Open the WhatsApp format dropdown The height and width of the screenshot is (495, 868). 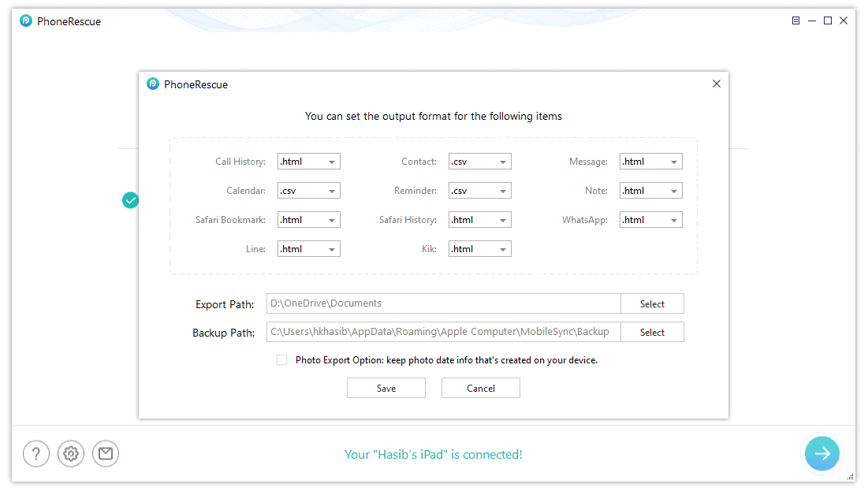(650, 220)
